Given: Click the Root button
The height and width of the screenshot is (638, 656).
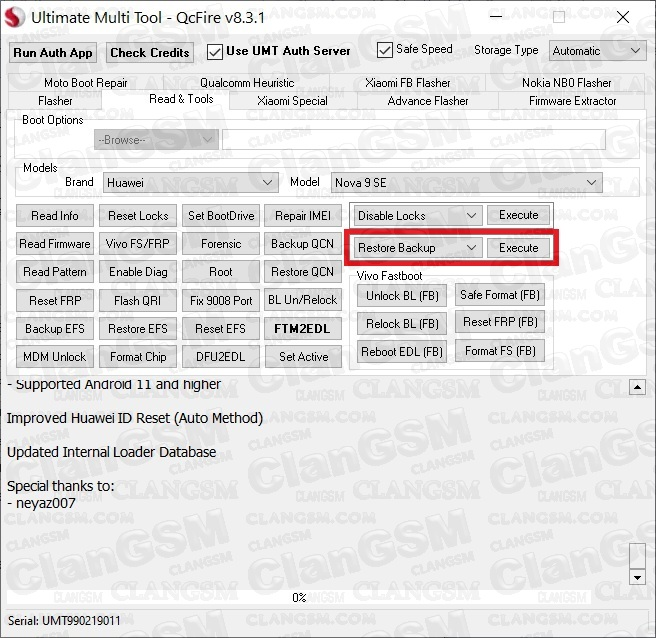Looking at the screenshot, I should (x=221, y=272).
